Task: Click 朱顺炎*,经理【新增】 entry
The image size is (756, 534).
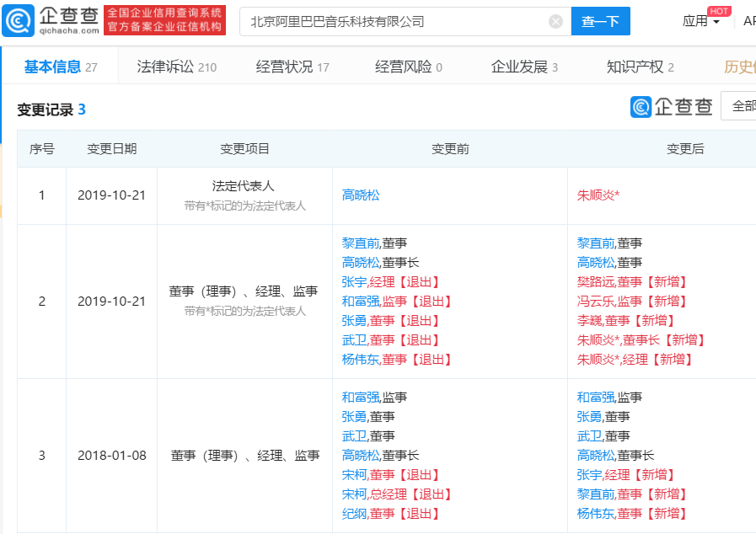Action: coord(635,359)
